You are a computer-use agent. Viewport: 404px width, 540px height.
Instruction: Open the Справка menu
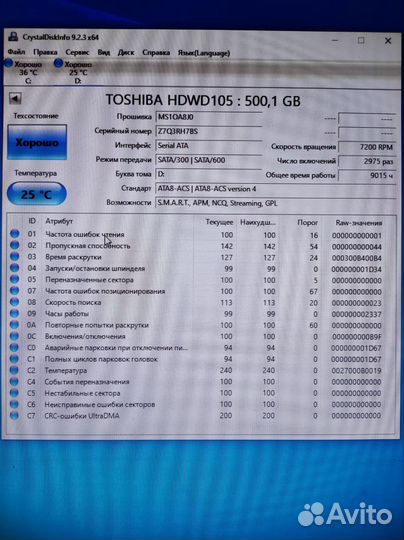point(156,53)
